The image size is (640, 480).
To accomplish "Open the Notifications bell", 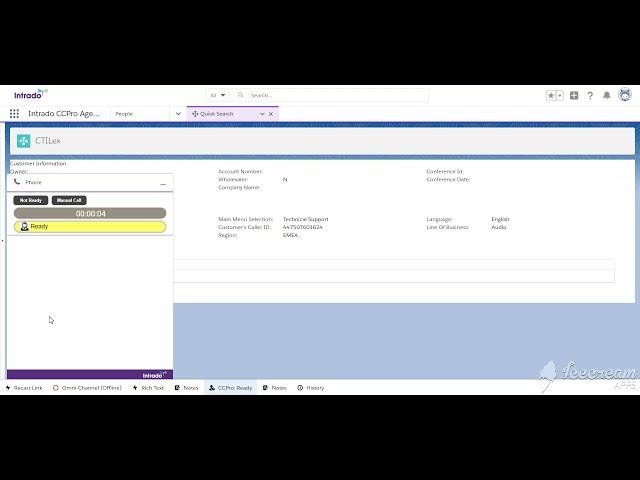I will tap(607, 96).
